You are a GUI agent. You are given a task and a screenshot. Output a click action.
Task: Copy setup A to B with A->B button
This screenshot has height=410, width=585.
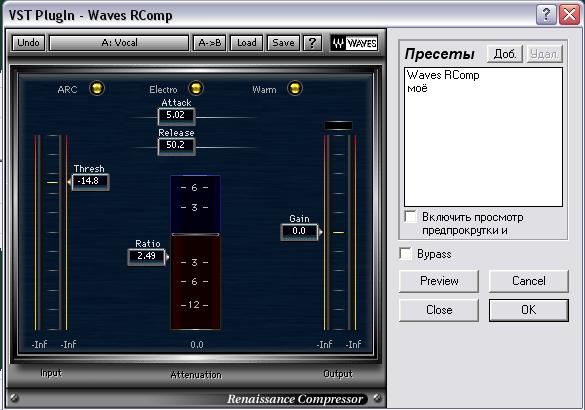pyautogui.click(x=209, y=43)
